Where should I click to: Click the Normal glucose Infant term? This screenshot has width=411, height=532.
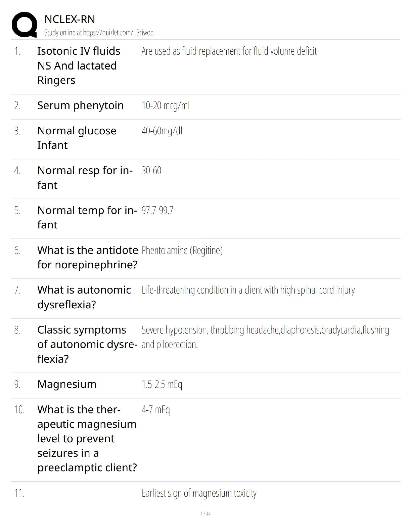pyautogui.click(x=77, y=138)
